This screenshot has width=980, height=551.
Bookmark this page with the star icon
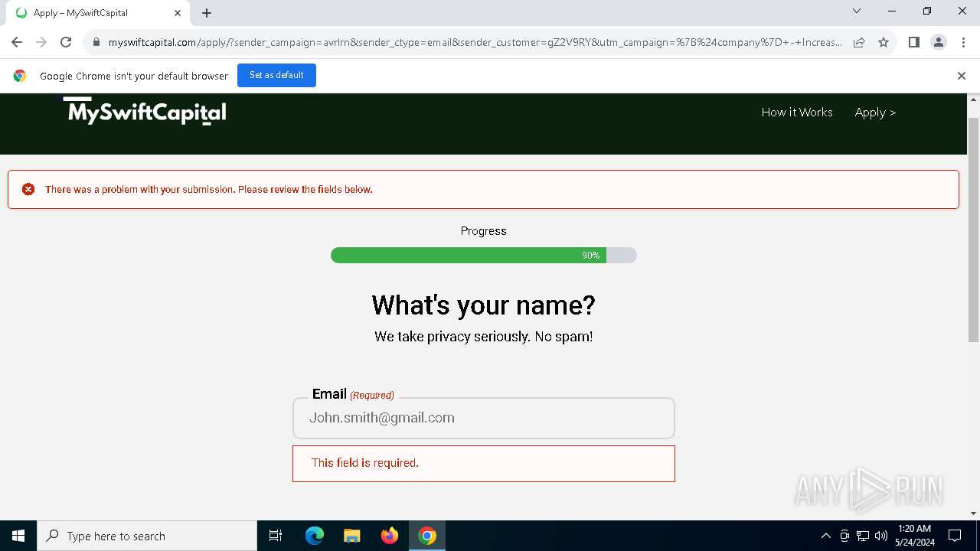pyautogui.click(x=884, y=43)
